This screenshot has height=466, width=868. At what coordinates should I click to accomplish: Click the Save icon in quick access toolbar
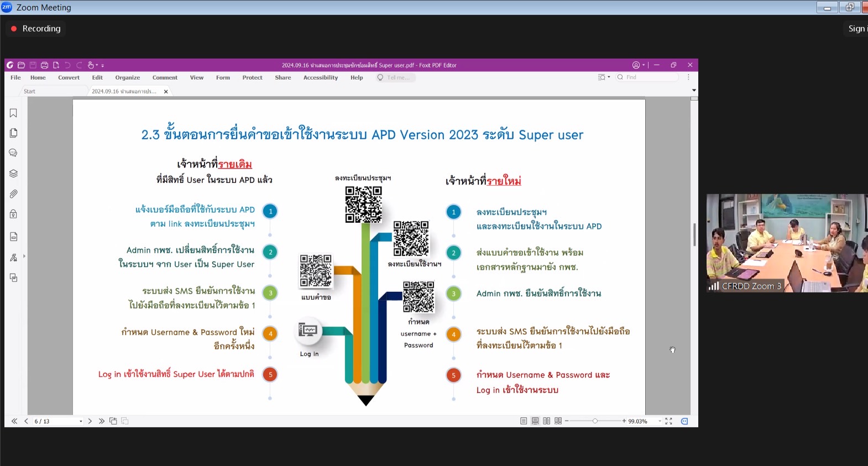click(33, 65)
